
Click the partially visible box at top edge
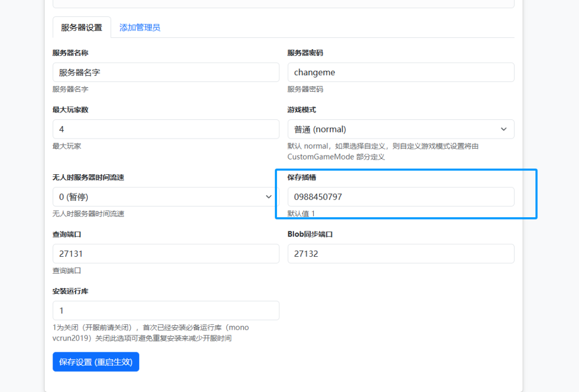point(283,3)
